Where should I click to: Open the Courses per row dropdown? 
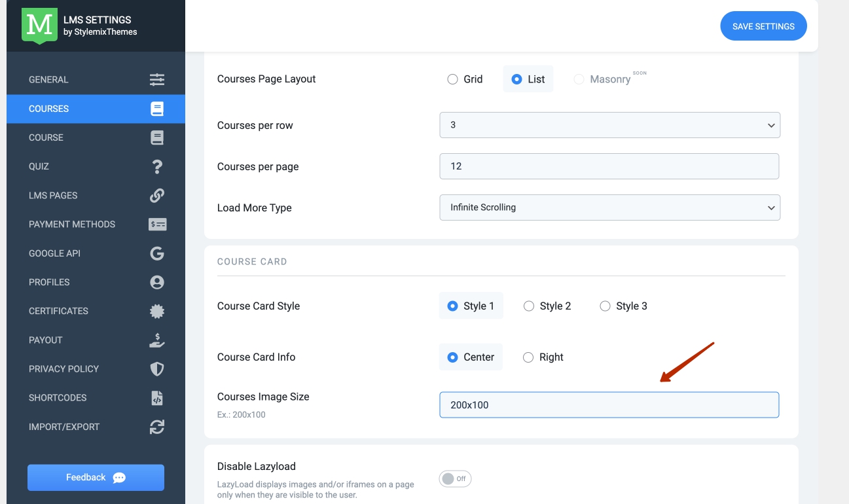tap(609, 125)
